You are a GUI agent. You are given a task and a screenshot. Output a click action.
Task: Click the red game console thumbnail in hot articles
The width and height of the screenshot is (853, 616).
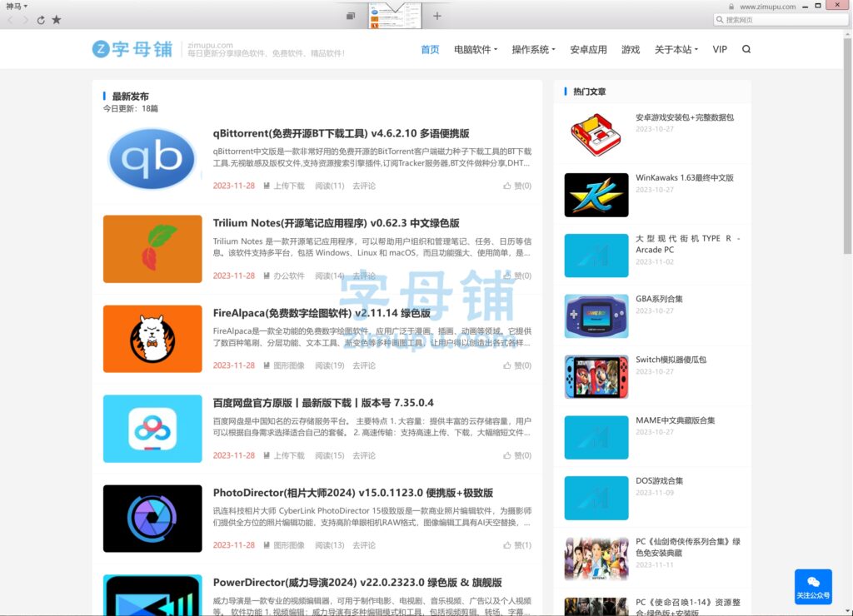pos(596,135)
